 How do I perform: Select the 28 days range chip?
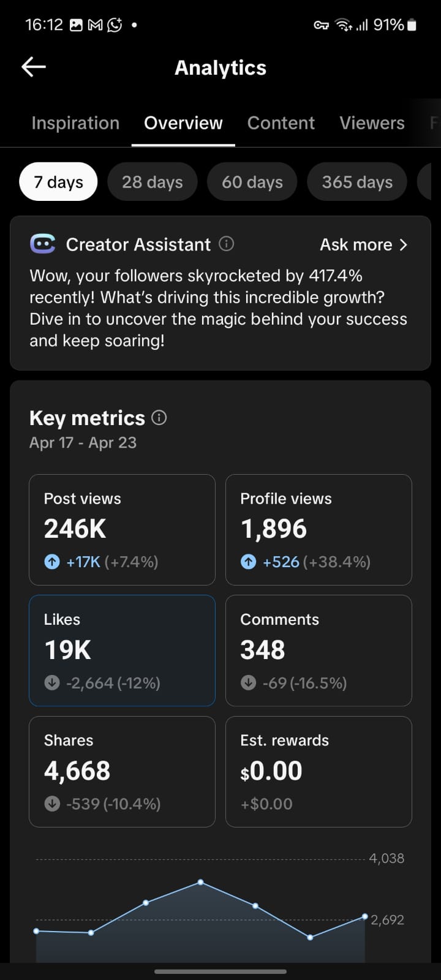(x=152, y=182)
